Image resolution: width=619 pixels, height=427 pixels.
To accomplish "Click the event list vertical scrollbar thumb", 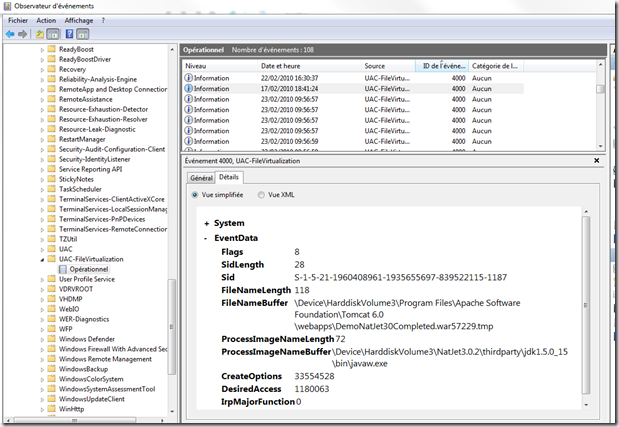I will [x=600, y=89].
